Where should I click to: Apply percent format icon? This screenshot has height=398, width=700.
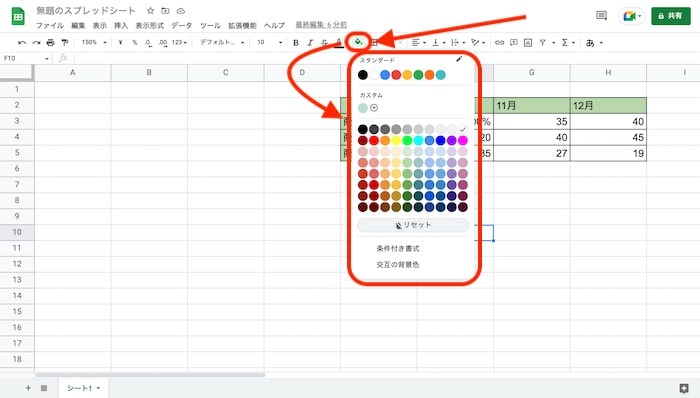(x=134, y=42)
